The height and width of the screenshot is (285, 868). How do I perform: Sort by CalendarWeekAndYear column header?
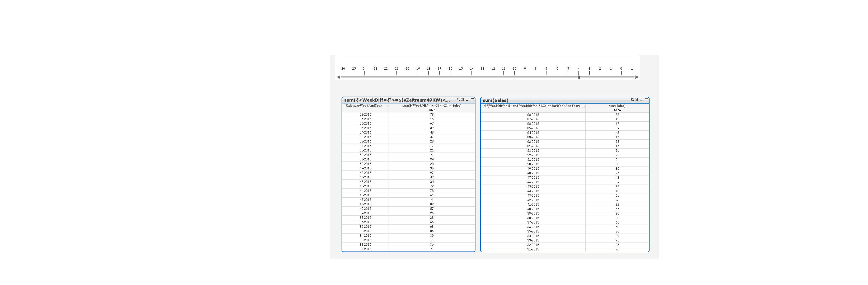click(363, 106)
